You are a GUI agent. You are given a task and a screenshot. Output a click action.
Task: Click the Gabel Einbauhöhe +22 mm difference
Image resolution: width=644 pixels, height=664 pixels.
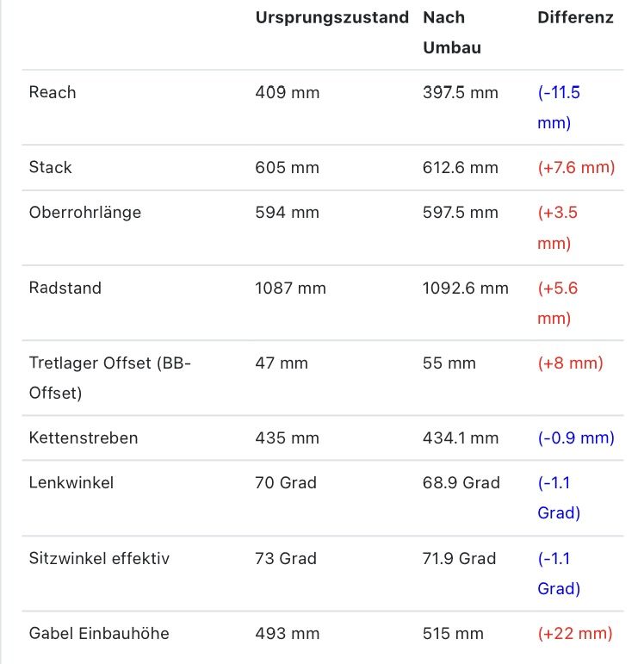click(x=574, y=634)
